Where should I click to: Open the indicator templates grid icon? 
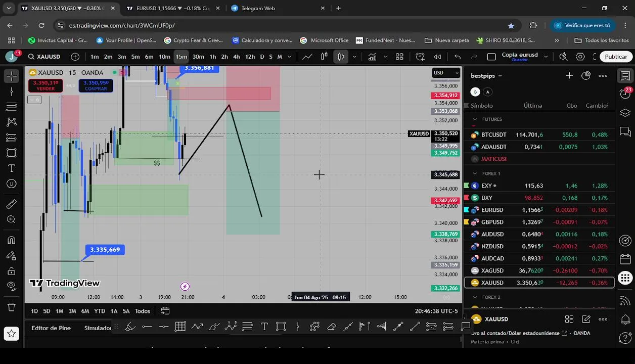pyautogui.click(x=399, y=57)
